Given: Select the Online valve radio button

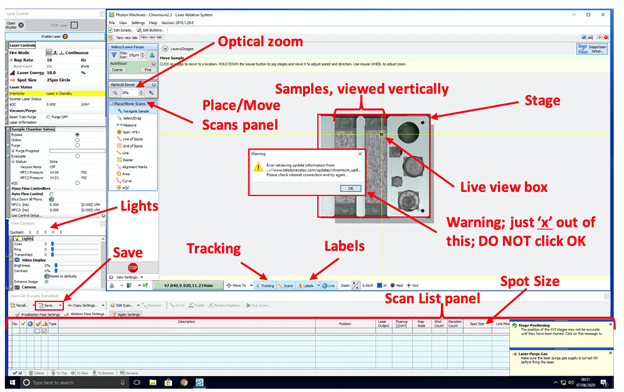Looking at the screenshot, I should (77, 140).
